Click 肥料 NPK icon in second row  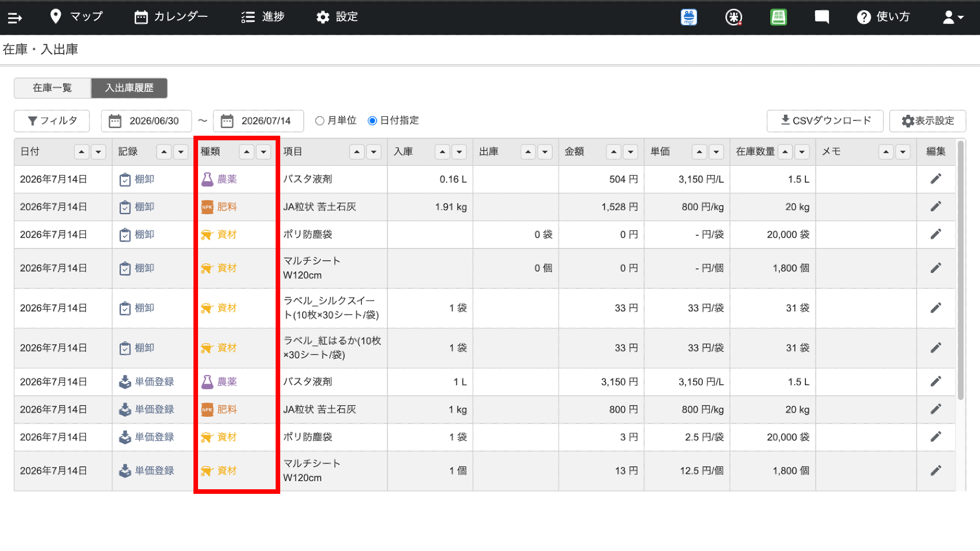tap(207, 207)
